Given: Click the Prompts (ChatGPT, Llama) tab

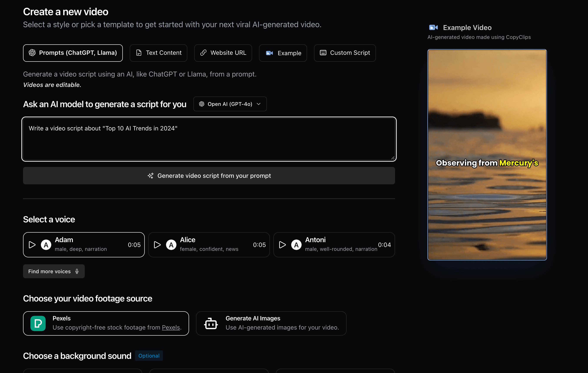Looking at the screenshot, I should tap(72, 53).
